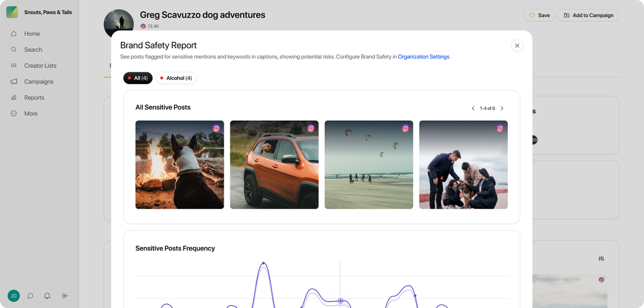The width and height of the screenshot is (644, 308).
Task: Open the beach kites post thumbnail
Action: pyautogui.click(x=369, y=164)
